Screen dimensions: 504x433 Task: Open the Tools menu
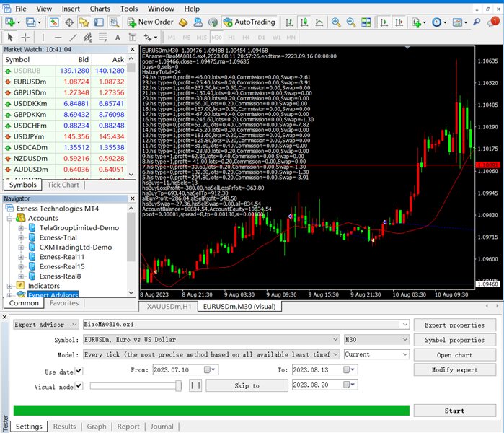(x=129, y=9)
